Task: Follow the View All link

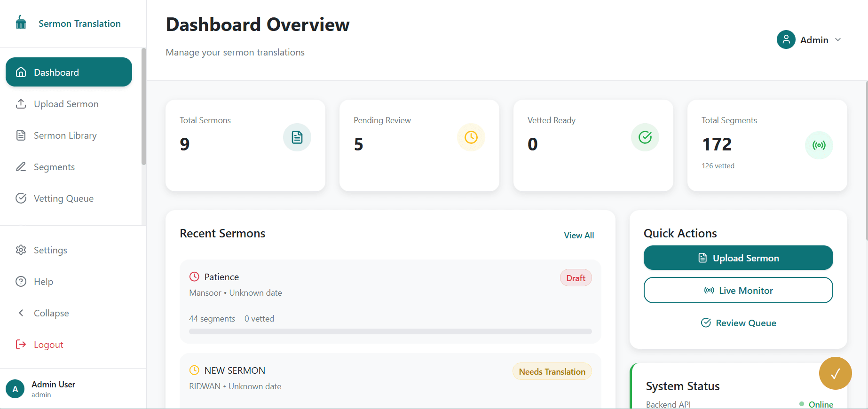Action: click(578, 236)
